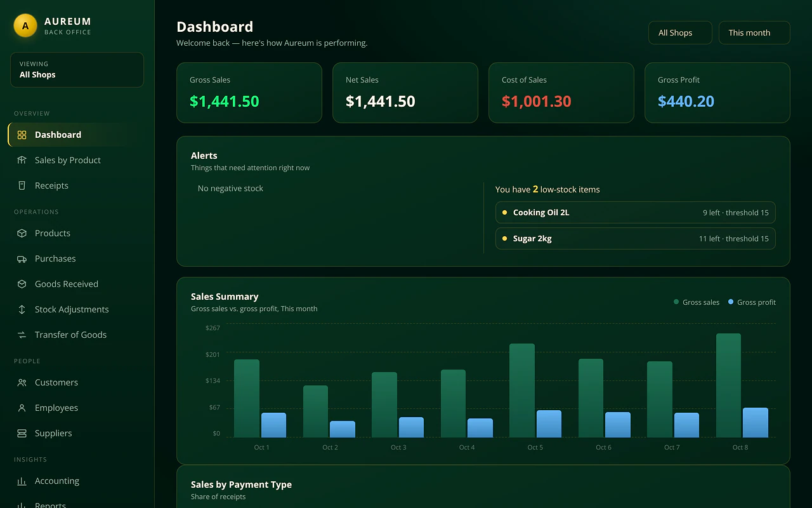Go to the Customers page
This screenshot has width=812, height=508.
[77, 382]
